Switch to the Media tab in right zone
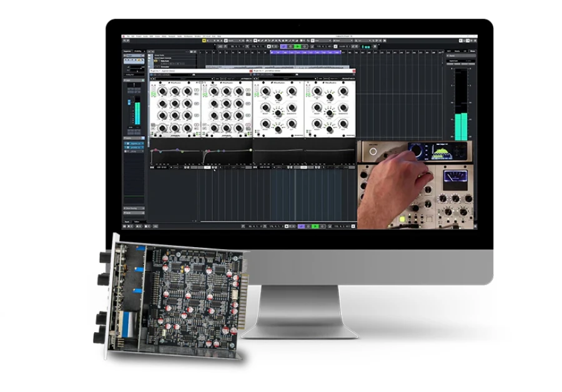 pyautogui.click(x=457, y=51)
